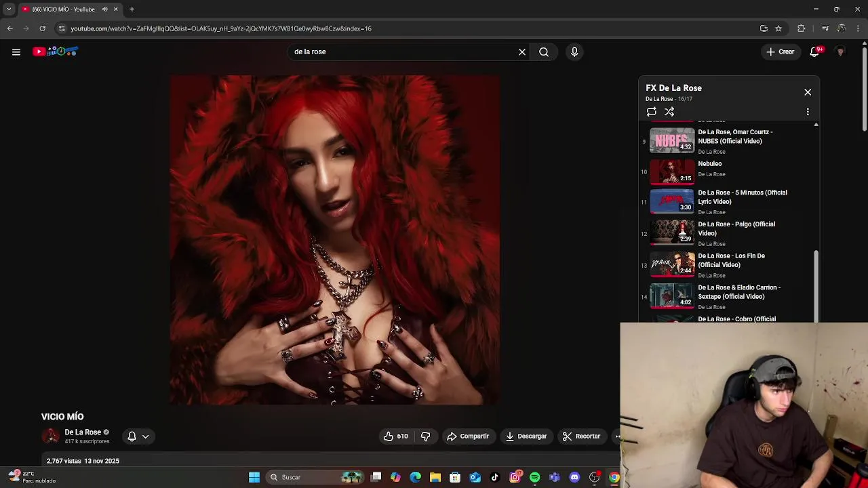Play Los Fin De (Official Video)

731,260
